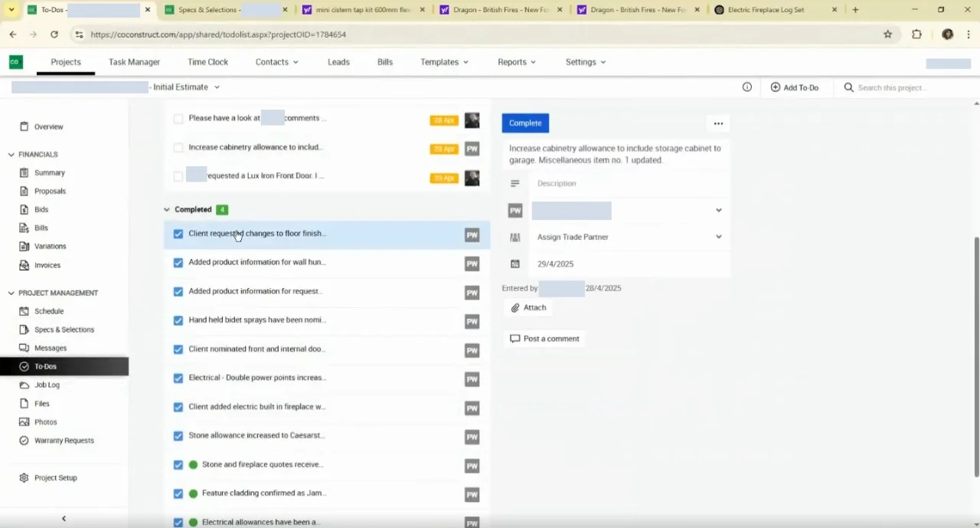Image resolution: width=980 pixels, height=528 pixels.
Task: Open the Assign Trade Partner dropdown
Action: point(628,237)
